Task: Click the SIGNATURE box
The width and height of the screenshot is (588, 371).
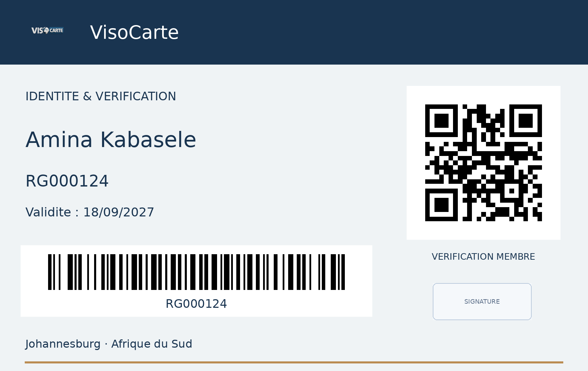Action: 482,302
